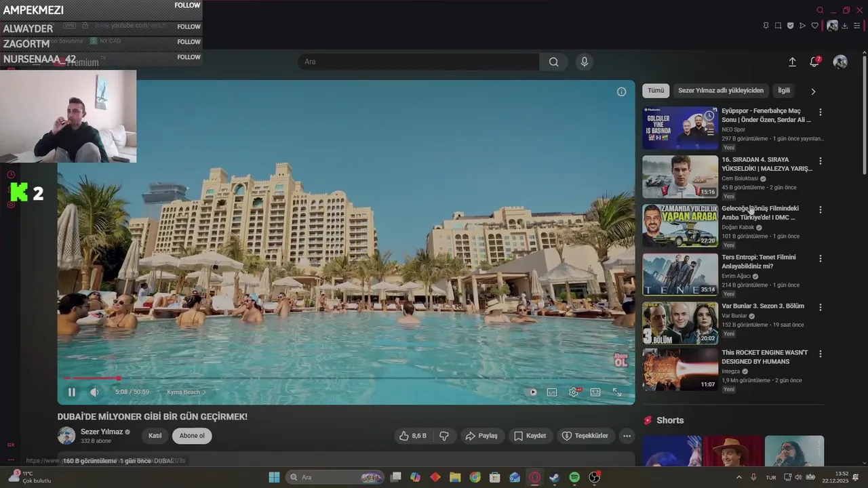The image size is (868, 488).
Task: Pause the YouTube video
Action: click(72, 392)
